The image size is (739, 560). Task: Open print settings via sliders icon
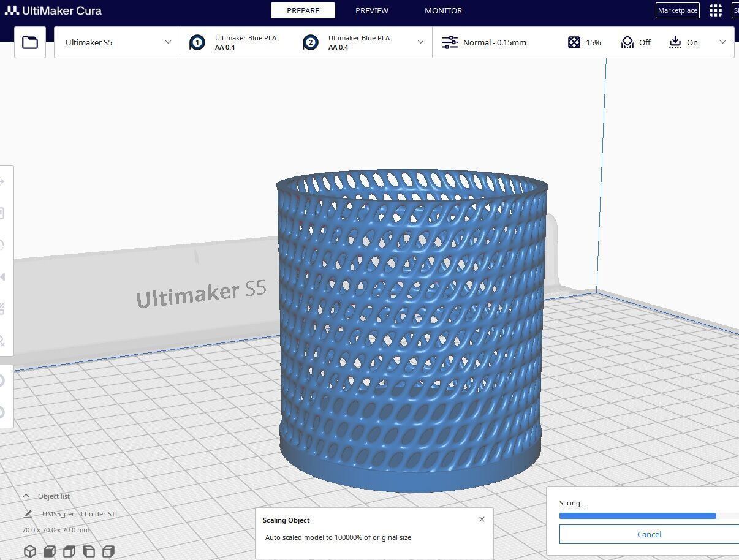(450, 42)
